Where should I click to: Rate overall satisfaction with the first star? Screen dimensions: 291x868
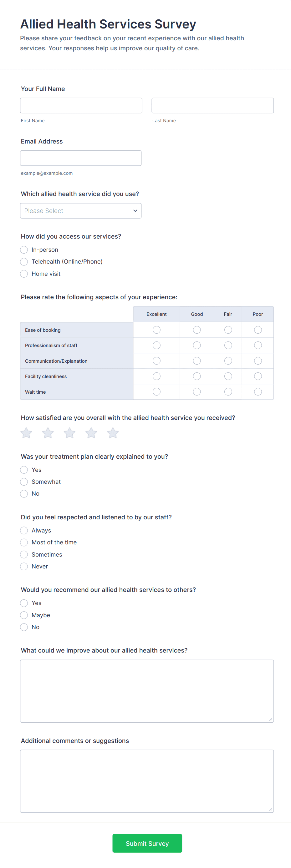(x=26, y=433)
